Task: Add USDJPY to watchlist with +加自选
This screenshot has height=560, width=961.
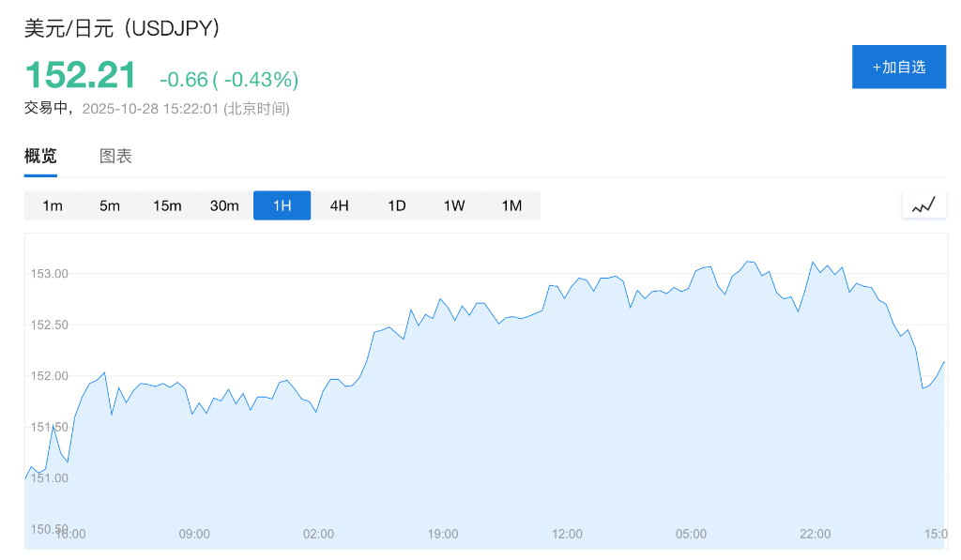Action: [898, 67]
